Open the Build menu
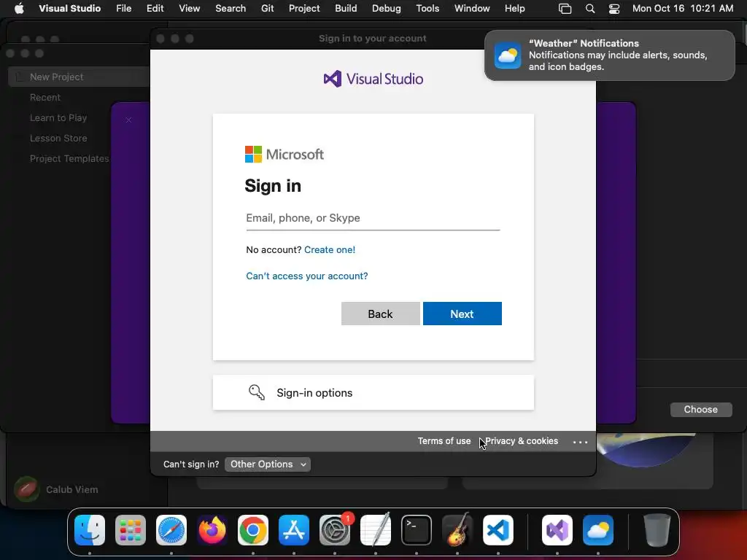This screenshot has height=560, width=747. 346,9
